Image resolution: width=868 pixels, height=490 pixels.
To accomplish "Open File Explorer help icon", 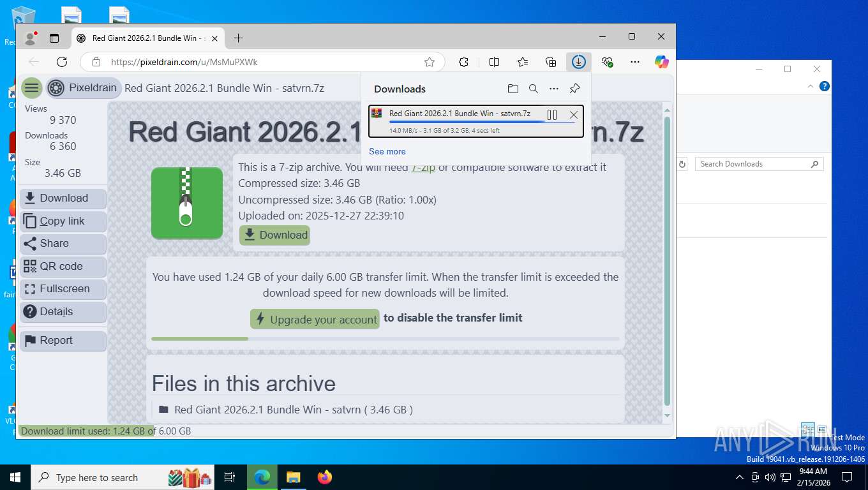I will coord(825,86).
